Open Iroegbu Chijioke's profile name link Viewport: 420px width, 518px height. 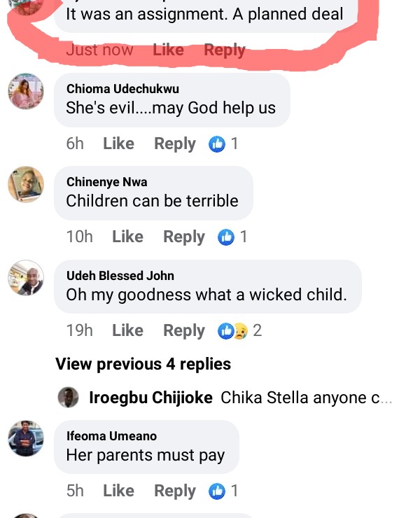point(150,398)
